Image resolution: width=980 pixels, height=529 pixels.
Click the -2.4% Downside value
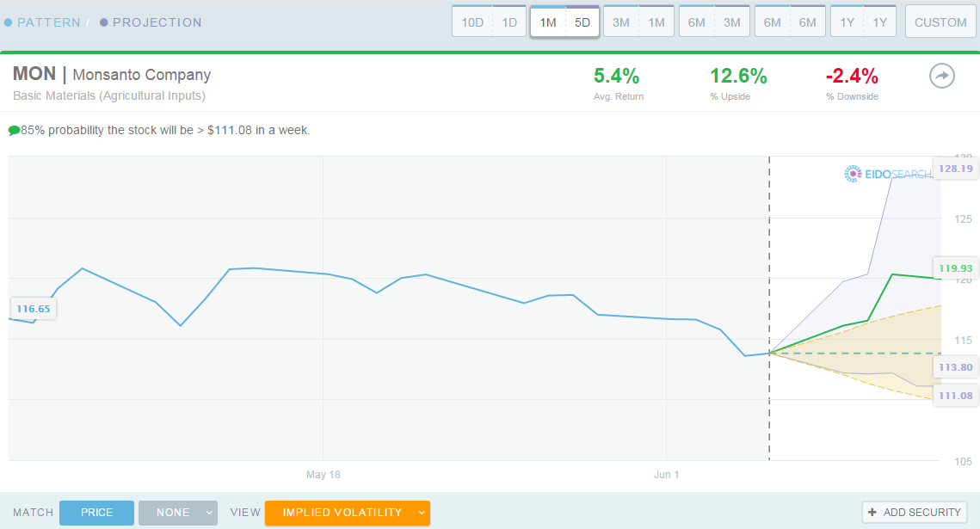852,77
